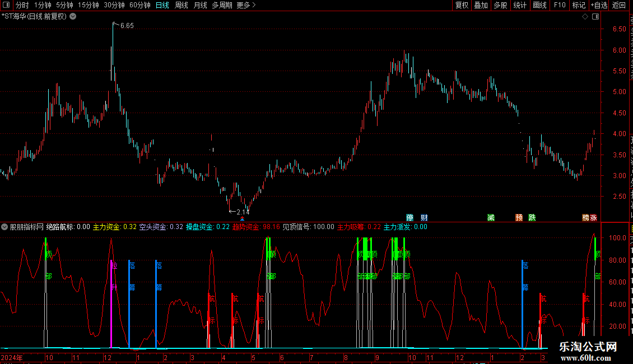
Task: Click the 跌 (drop) event marker
Action: click(532, 217)
